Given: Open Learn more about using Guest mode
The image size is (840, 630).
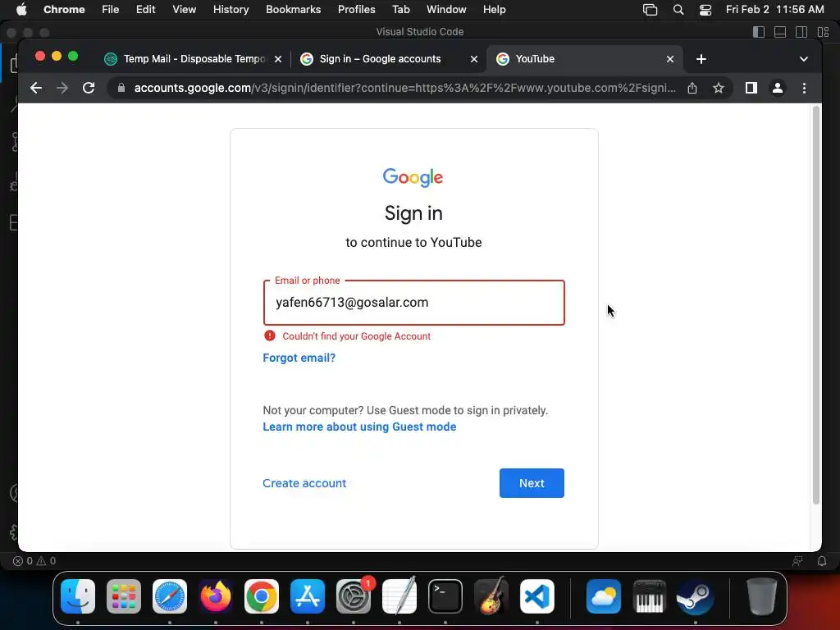Looking at the screenshot, I should tap(359, 427).
